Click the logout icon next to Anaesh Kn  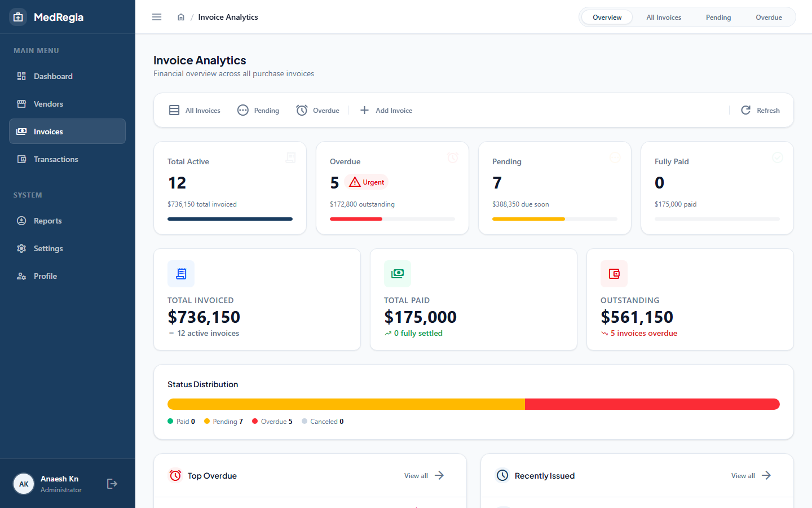pyautogui.click(x=112, y=484)
